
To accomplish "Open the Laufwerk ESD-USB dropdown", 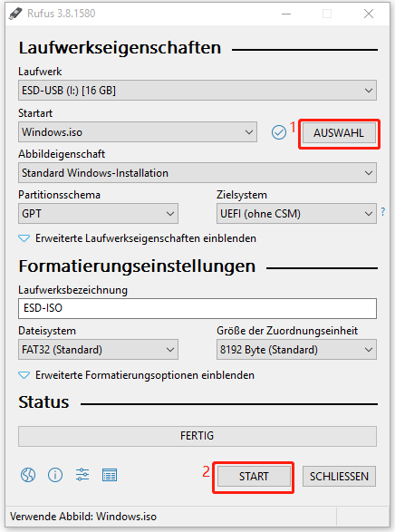I will click(197, 91).
